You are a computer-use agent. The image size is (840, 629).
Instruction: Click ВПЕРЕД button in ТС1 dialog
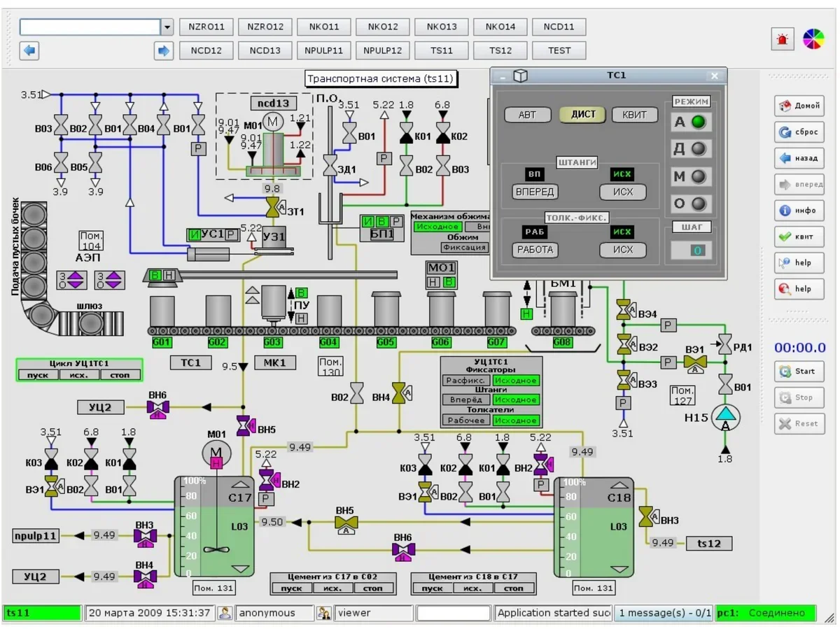tap(534, 192)
